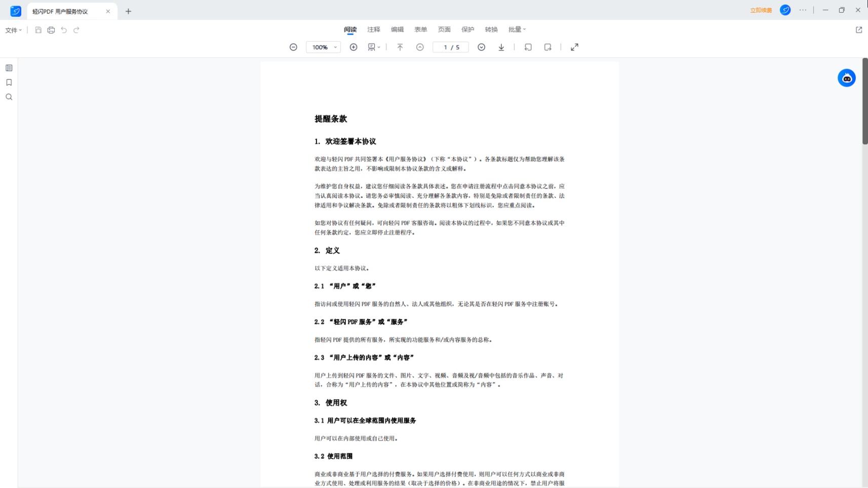Click the heading 1. 欢迎签署本协议
868x488 pixels.
(345, 141)
